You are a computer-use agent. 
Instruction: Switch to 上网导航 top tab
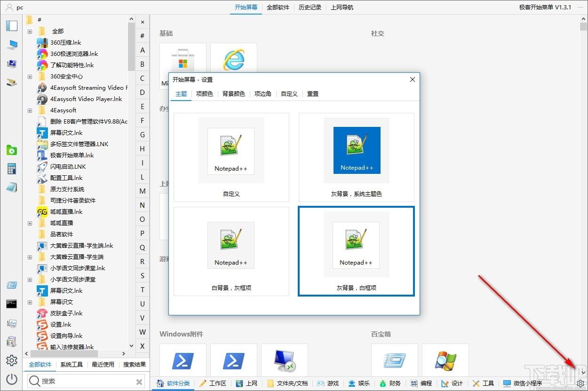pos(342,7)
